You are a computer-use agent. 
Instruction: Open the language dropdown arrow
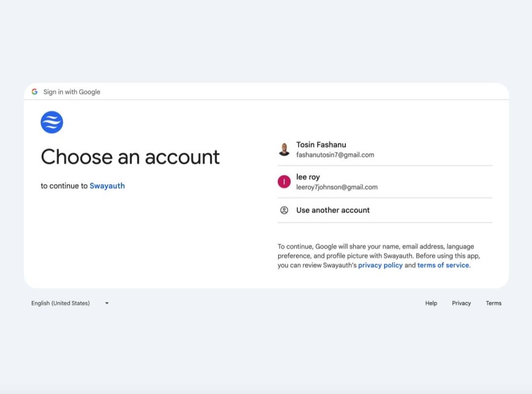[107, 303]
